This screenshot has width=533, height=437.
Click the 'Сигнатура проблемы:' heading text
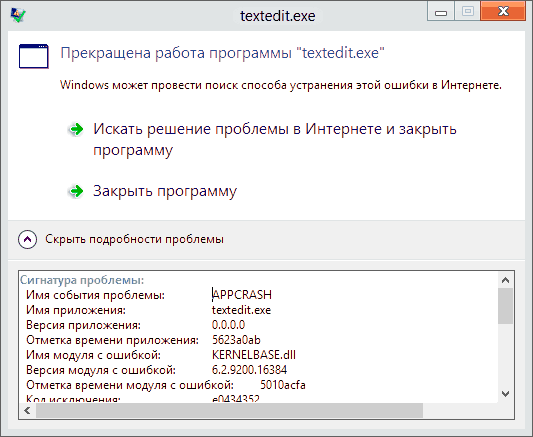(x=82, y=280)
